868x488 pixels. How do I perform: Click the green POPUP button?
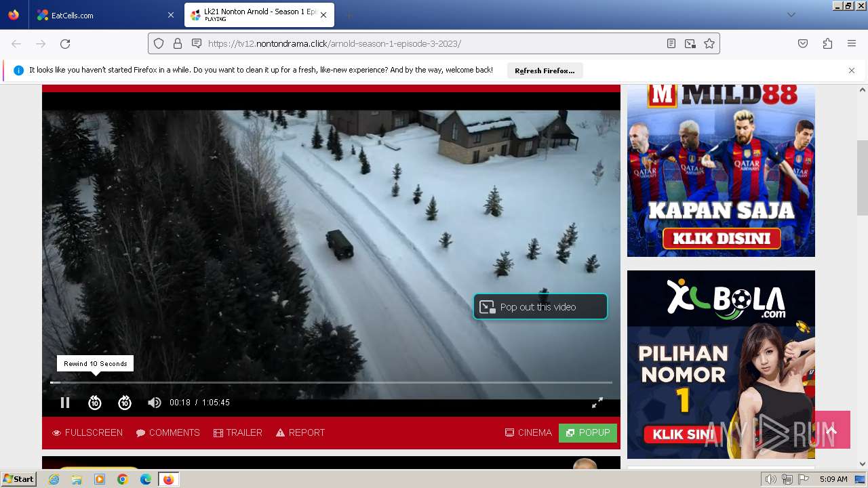tap(588, 432)
